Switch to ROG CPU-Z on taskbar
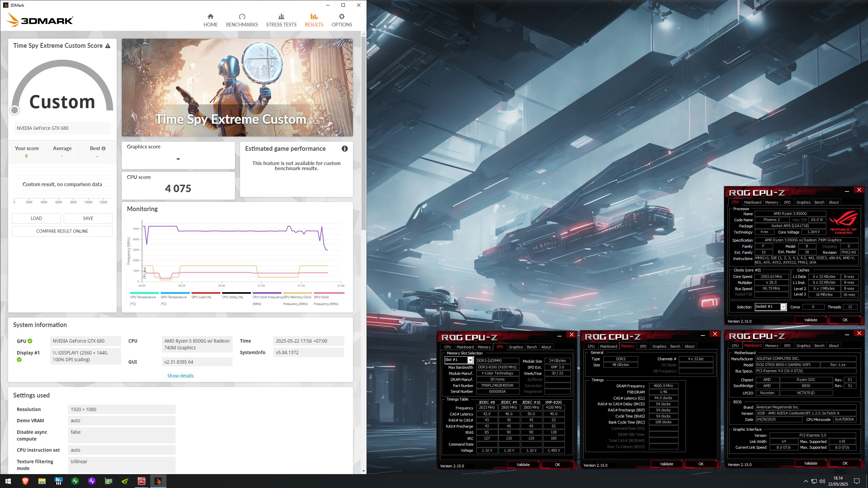 pos(142,481)
